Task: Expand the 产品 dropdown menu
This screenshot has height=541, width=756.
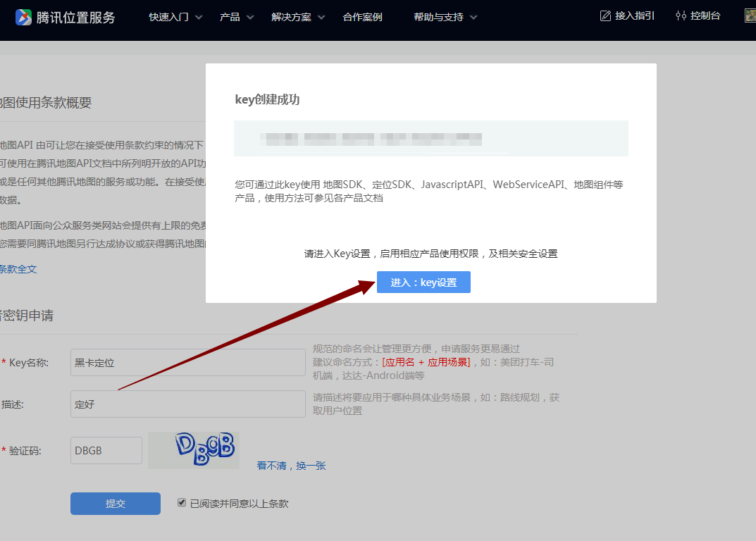Action: tap(237, 17)
